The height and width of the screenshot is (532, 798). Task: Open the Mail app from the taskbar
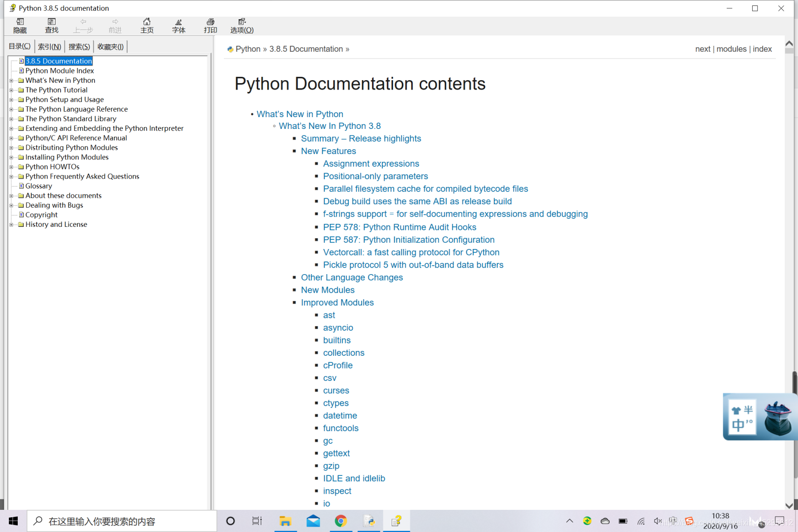coord(313,521)
